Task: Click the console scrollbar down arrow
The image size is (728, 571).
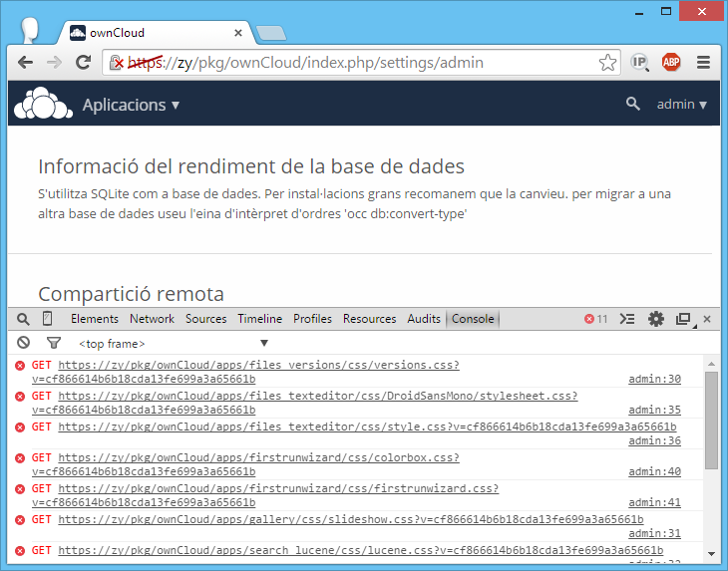Action: click(x=711, y=554)
